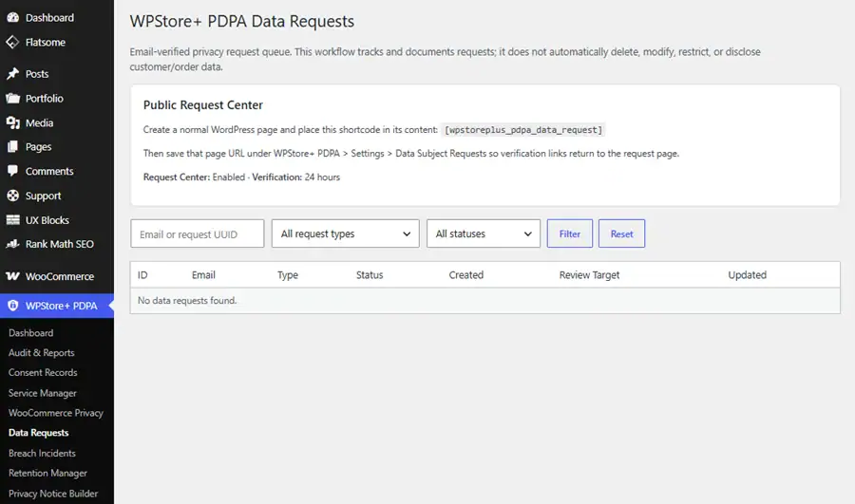Expand the All statuses dropdown
Image resolution: width=855 pixels, height=504 pixels.
coord(484,233)
